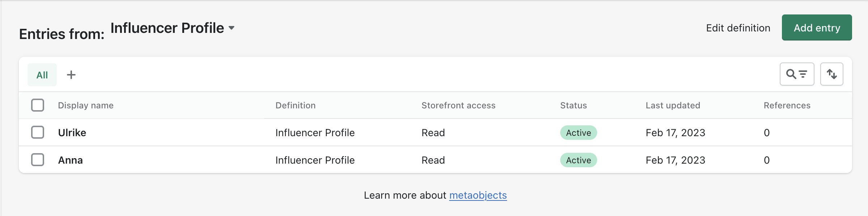Click Active status badge for Ulrike

click(578, 133)
